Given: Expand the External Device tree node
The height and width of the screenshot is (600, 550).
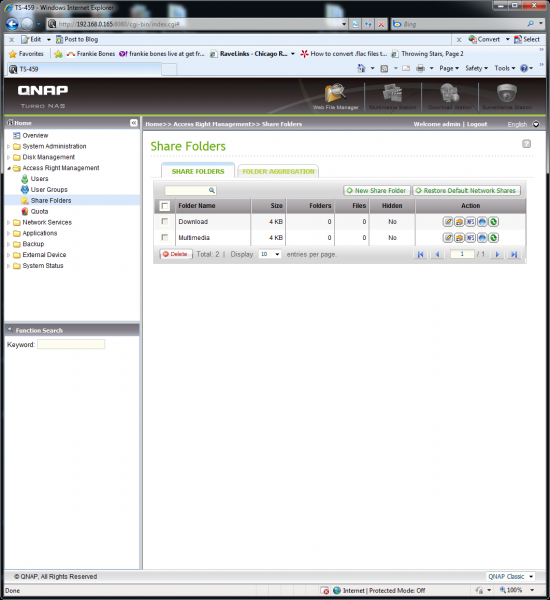Looking at the screenshot, I should point(8,255).
